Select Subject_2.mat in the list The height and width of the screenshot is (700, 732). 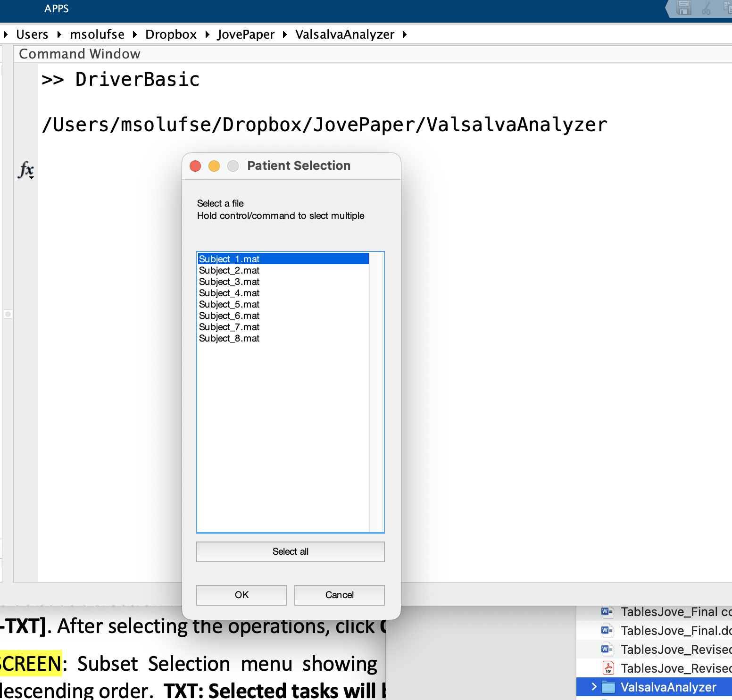[x=283, y=270]
